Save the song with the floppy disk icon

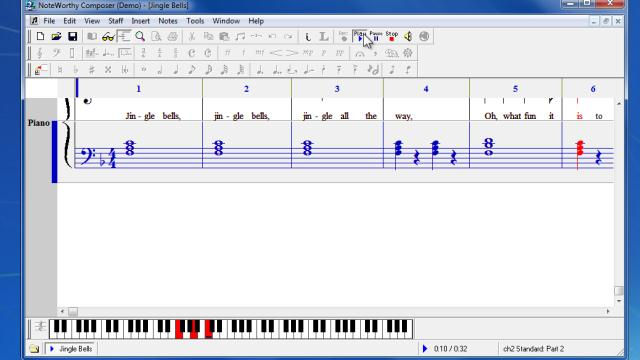(73, 36)
